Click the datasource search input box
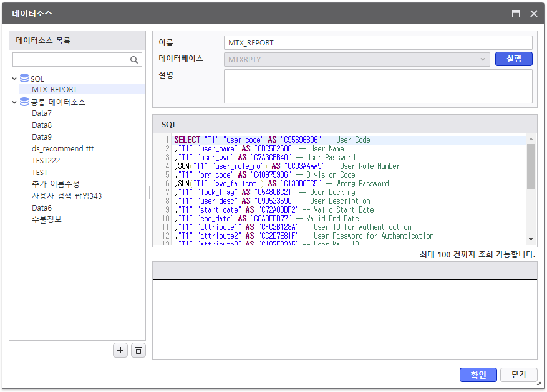Viewport: 547px width, 392px height. pyautogui.click(x=70, y=60)
